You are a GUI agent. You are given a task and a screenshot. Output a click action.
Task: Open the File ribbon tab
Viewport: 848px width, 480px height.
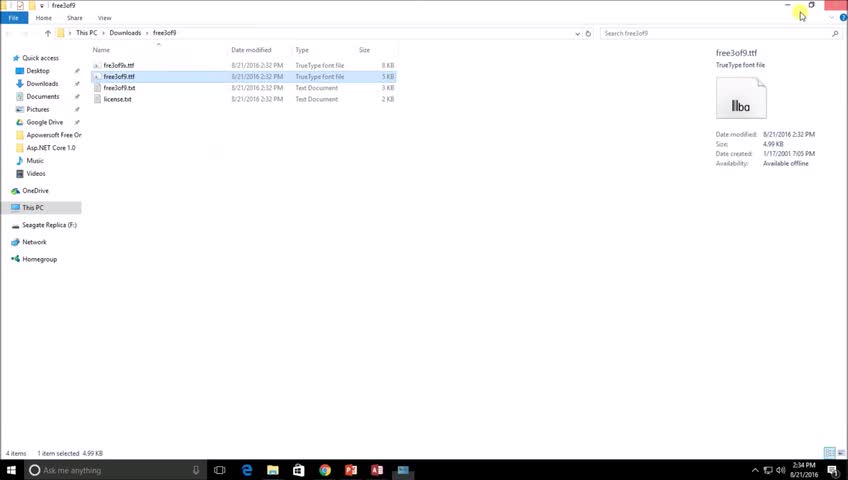pyautogui.click(x=14, y=18)
